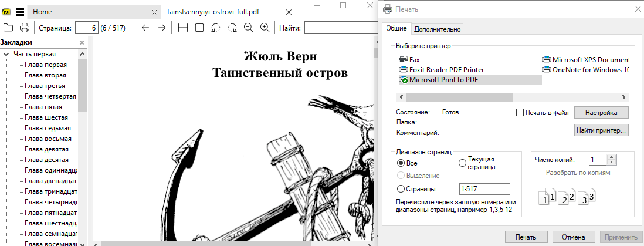The height and width of the screenshot is (246, 644).
Task: Click the printer list horizontal scrollbar thumb
Action: (459, 97)
